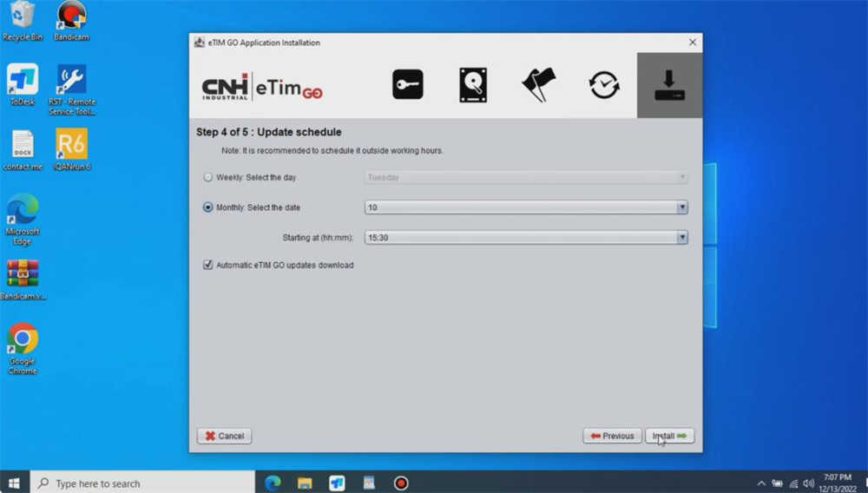Viewport: 868px width, 493px height.
Task: Open ToDesk desktop shortcut
Action: tap(23, 85)
